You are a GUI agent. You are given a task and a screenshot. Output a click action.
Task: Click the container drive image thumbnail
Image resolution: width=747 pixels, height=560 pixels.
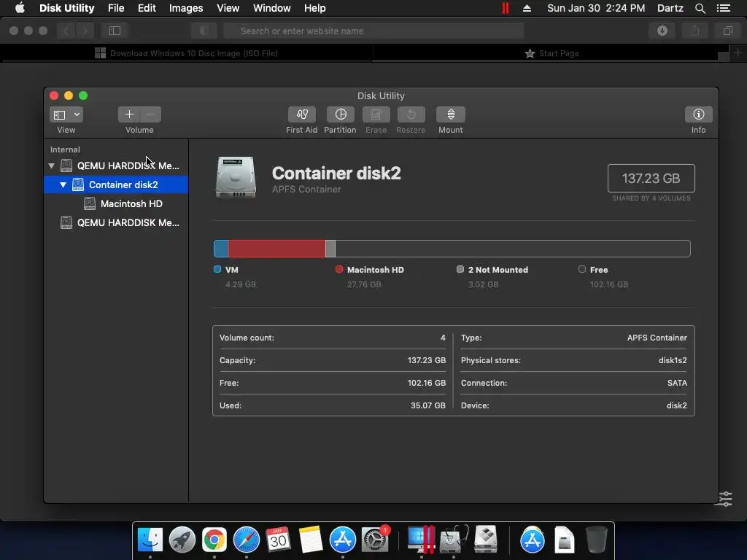click(236, 177)
